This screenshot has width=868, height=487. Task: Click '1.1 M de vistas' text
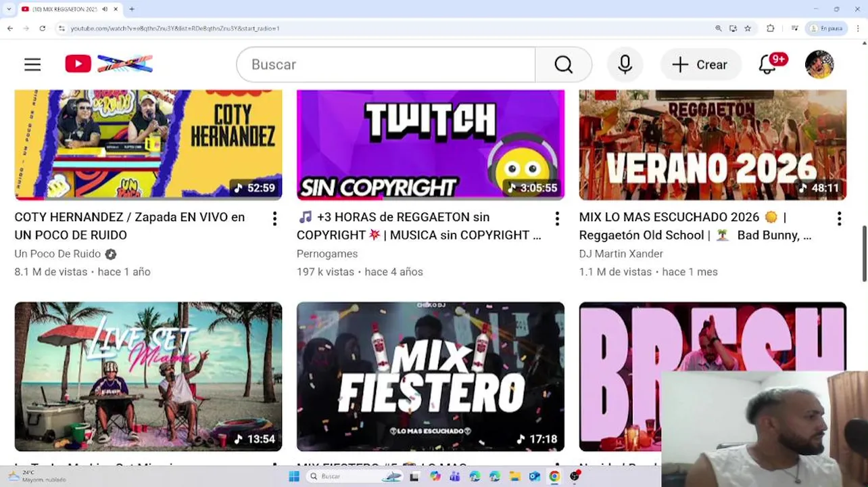pyautogui.click(x=615, y=272)
